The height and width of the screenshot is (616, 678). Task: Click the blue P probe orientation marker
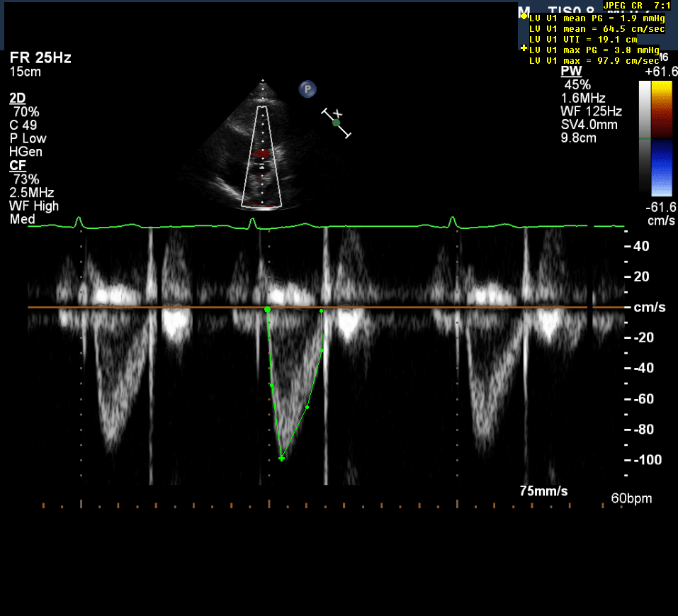pyautogui.click(x=307, y=89)
